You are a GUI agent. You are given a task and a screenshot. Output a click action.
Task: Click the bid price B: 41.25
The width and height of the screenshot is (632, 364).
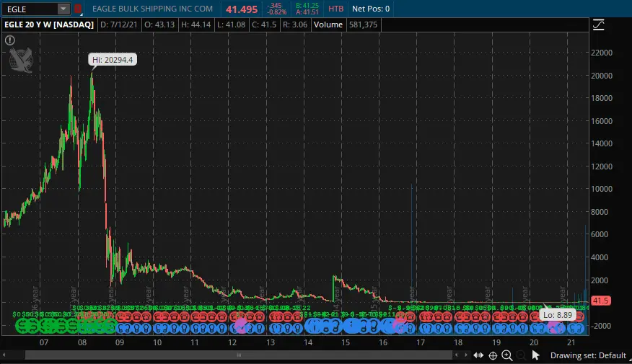(307, 6)
